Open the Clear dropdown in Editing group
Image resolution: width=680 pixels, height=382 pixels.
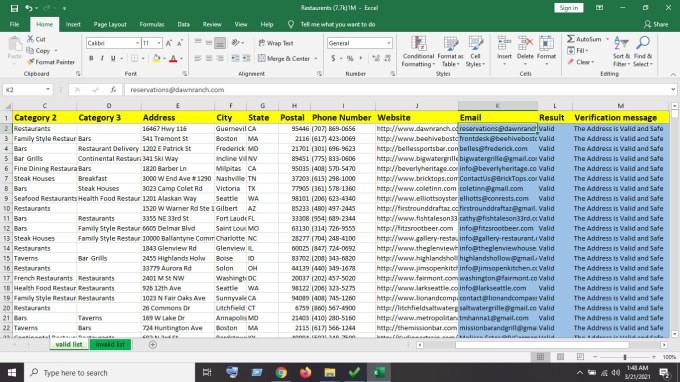581,62
